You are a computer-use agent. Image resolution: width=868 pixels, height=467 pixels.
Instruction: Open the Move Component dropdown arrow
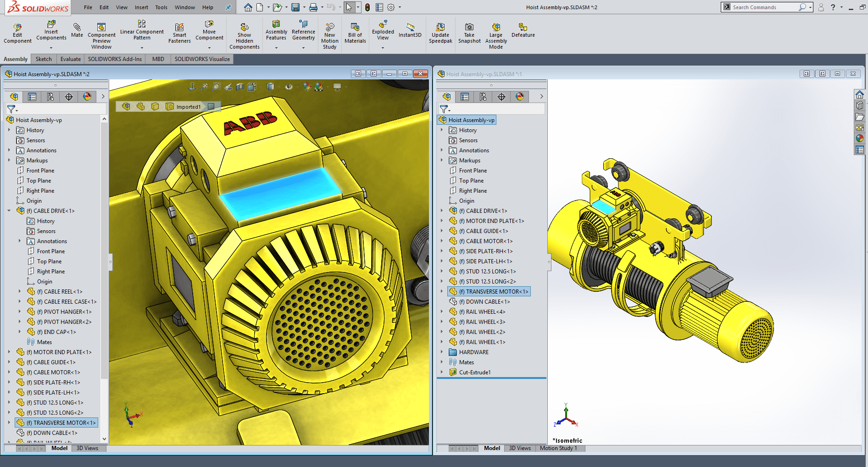click(209, 48)
